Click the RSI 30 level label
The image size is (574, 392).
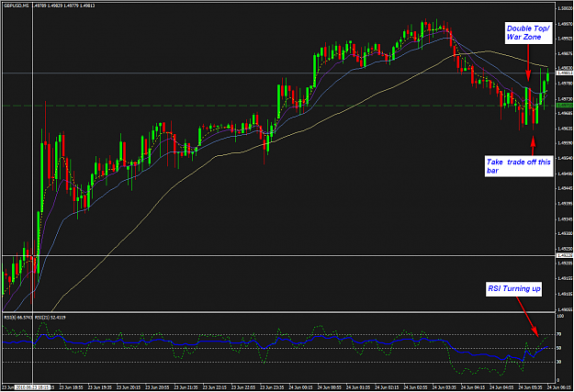tap(559, 362)
